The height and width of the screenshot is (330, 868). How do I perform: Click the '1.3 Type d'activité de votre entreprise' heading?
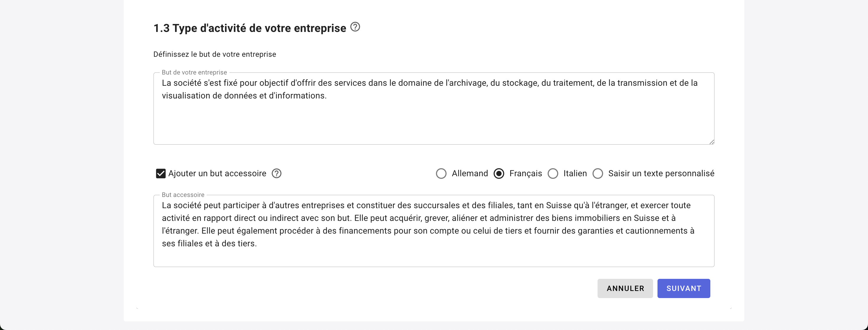point(250,28)
